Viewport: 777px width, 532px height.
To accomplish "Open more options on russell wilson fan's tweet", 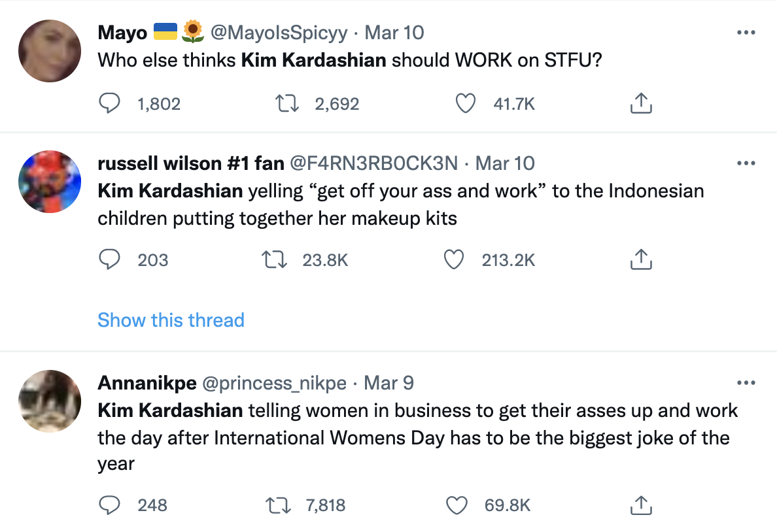I will tap(746, 163).
